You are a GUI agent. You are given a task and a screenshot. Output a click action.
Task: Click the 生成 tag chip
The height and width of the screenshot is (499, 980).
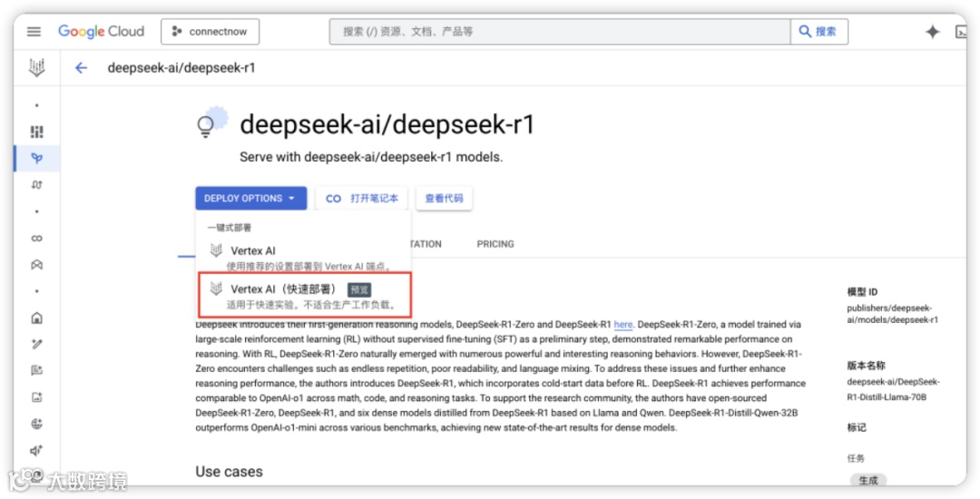(x=868, y=480)
